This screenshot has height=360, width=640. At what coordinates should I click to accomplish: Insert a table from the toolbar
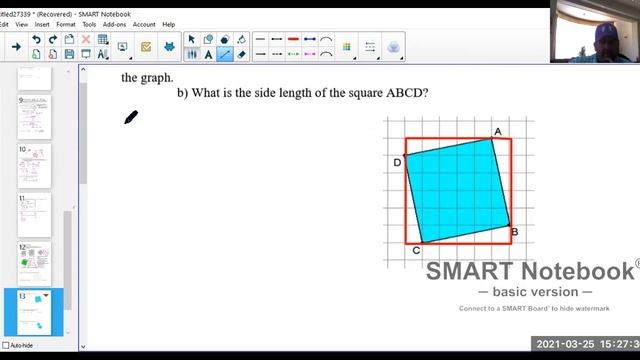102,39
